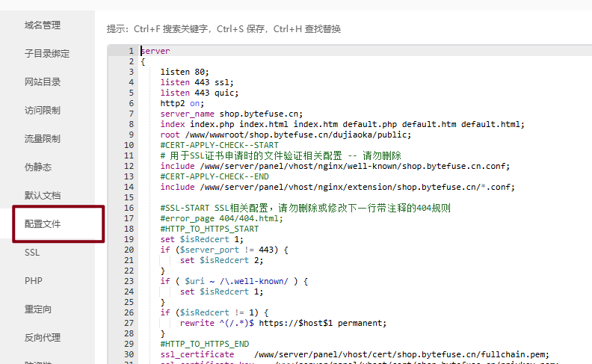Click the 'root /www/wwwroot' directive line
Screen dimensions: 592x364
[286, 135]
